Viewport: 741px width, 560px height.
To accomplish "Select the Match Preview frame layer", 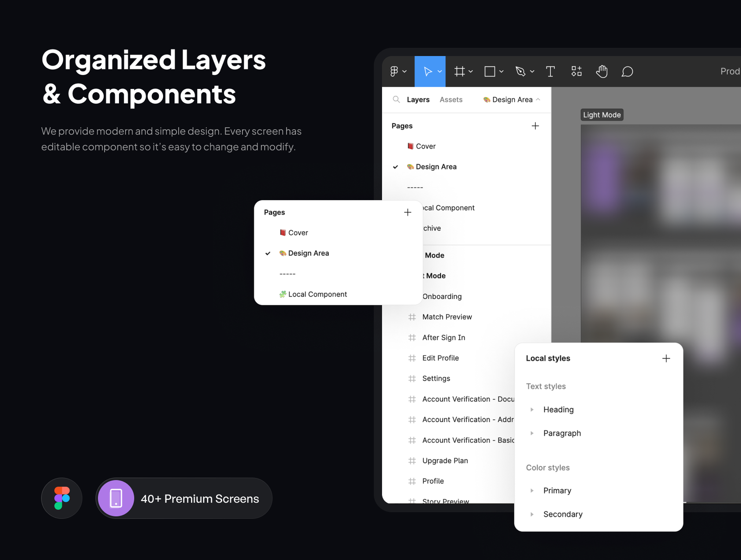I will coord(447,317).
